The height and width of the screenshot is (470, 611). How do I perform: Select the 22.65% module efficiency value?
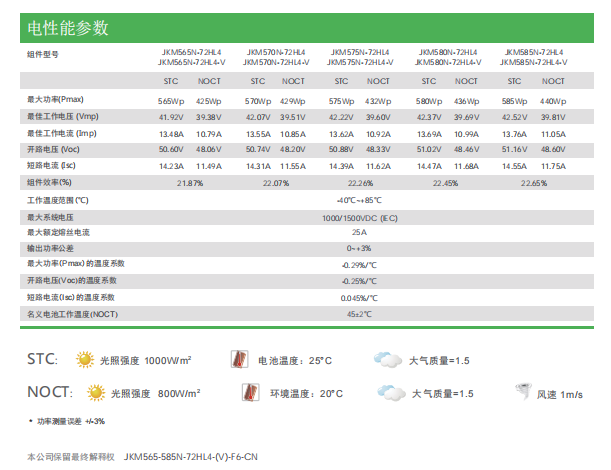click(x=533, y=183)
